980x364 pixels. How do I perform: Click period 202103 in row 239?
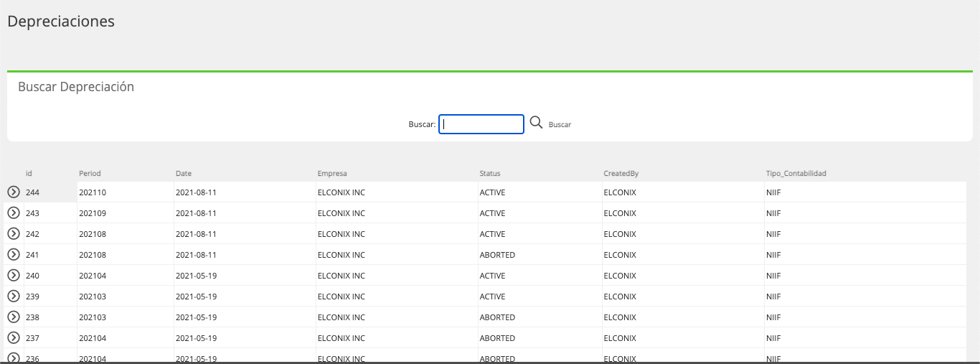tap(93, 297)
